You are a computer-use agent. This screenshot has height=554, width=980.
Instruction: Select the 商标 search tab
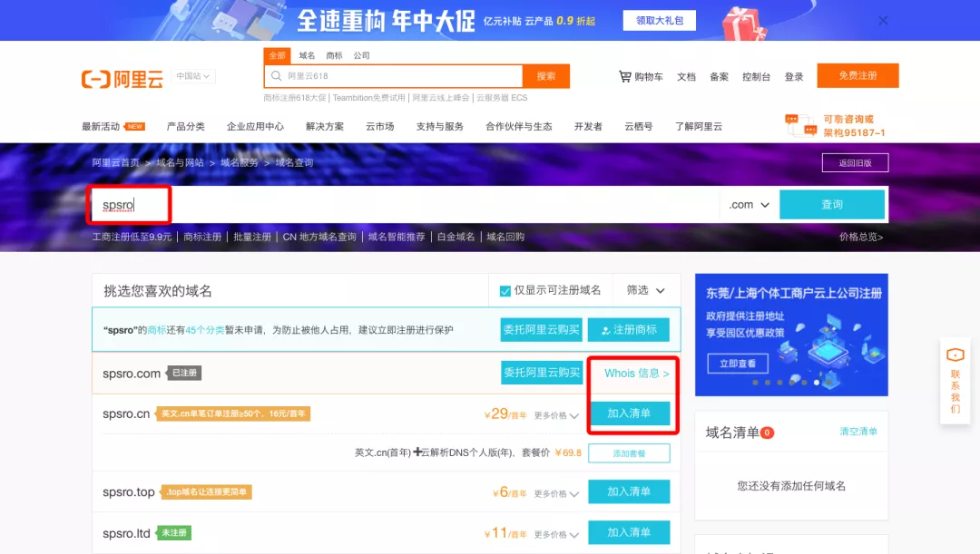point(334,55)
